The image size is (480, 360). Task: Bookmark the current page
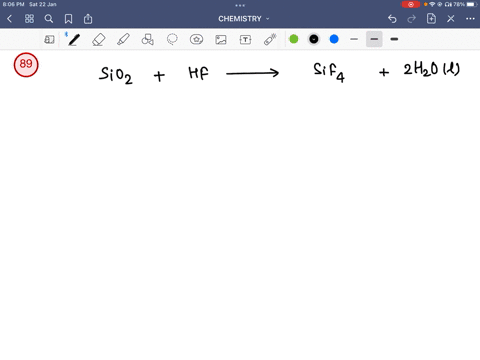(68, 19)
